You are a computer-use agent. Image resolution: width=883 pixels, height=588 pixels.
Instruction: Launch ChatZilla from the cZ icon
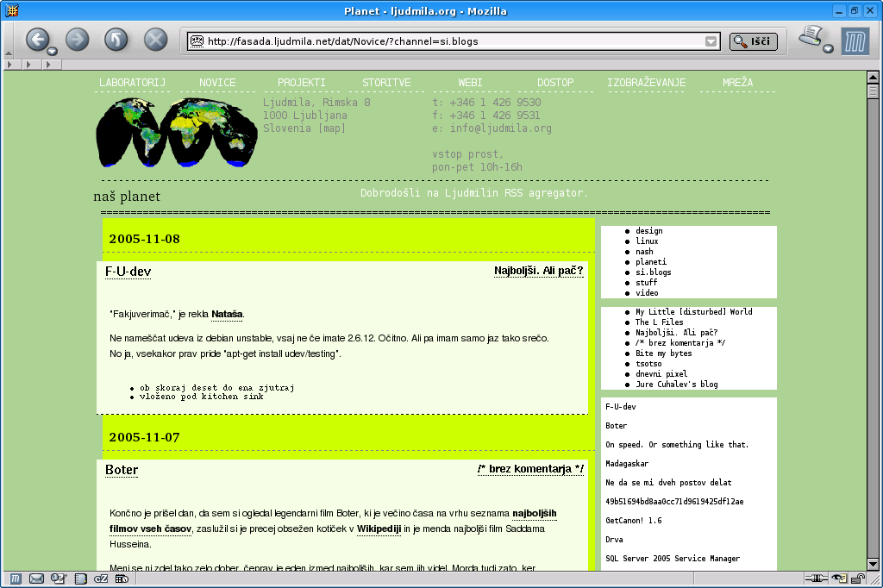point(100,579)
